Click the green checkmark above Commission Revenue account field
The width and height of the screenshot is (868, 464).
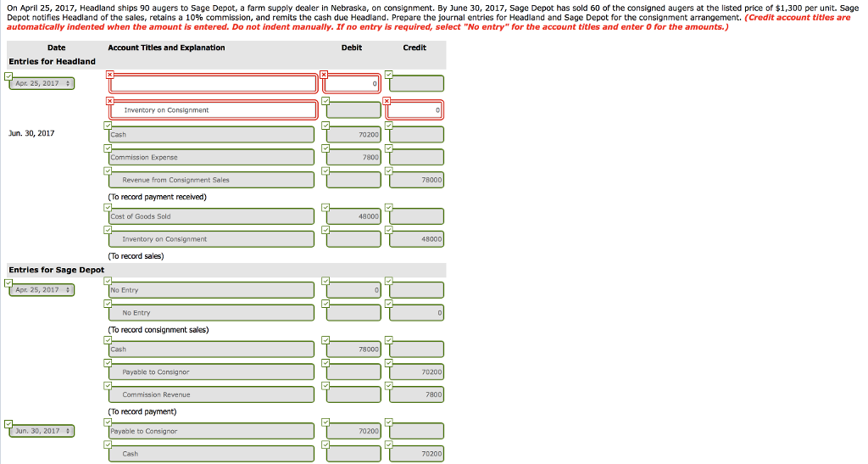pos(108,385)
